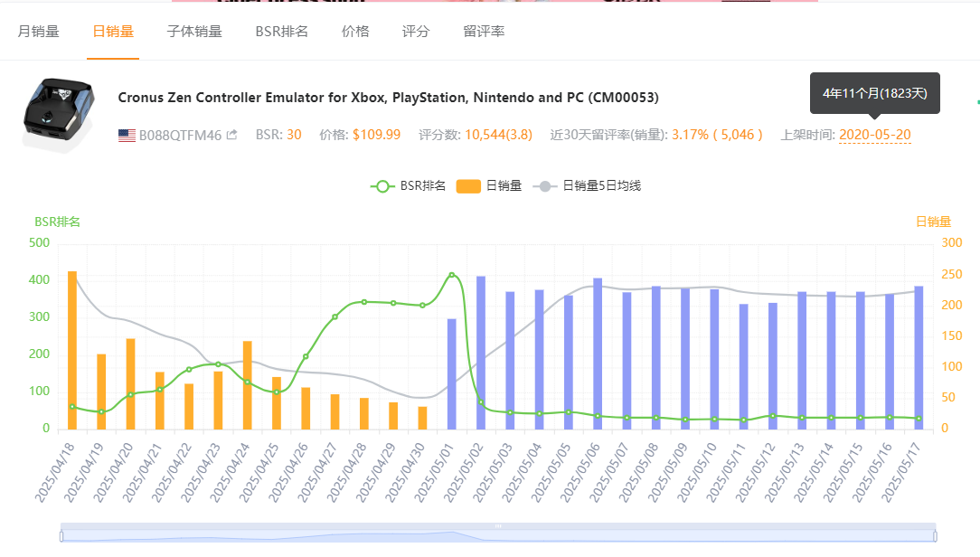Image resolution: width=980 pixels, height=557 pixels.
Task: Click the 日销量 right axis title
Action: pyautogui.click(x=933, y=222)
